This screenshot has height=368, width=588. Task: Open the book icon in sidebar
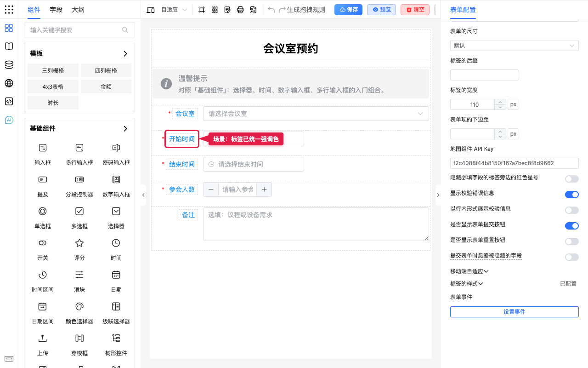pyautogui.click(x=9, y=46)
